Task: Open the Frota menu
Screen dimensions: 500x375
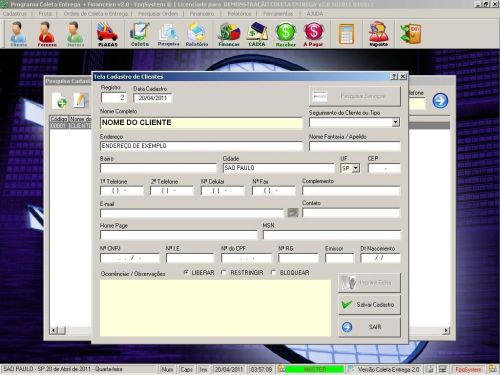Action: click(x=45, y=14)
